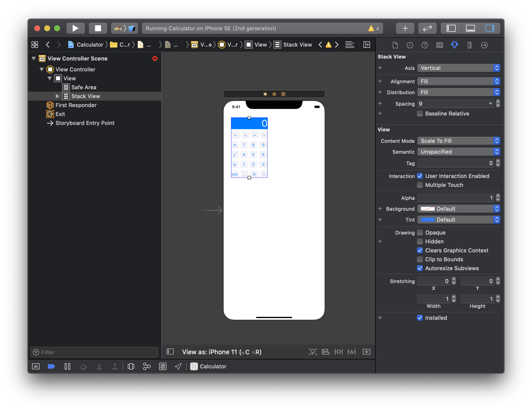
Task: Click the Run (play) button
Action: pos(75,28)
